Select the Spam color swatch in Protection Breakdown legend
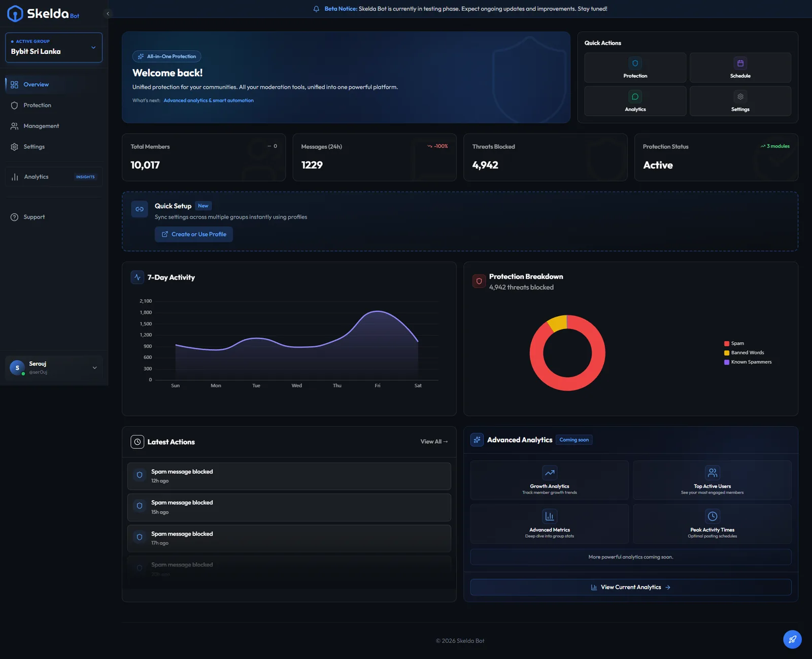The width and height of the screenshot is (812, 659). (726, 343)
